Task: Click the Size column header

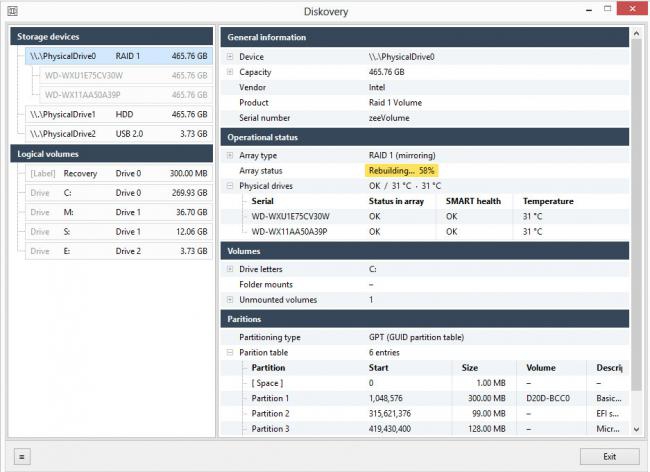Action: (x=470, y=368)
